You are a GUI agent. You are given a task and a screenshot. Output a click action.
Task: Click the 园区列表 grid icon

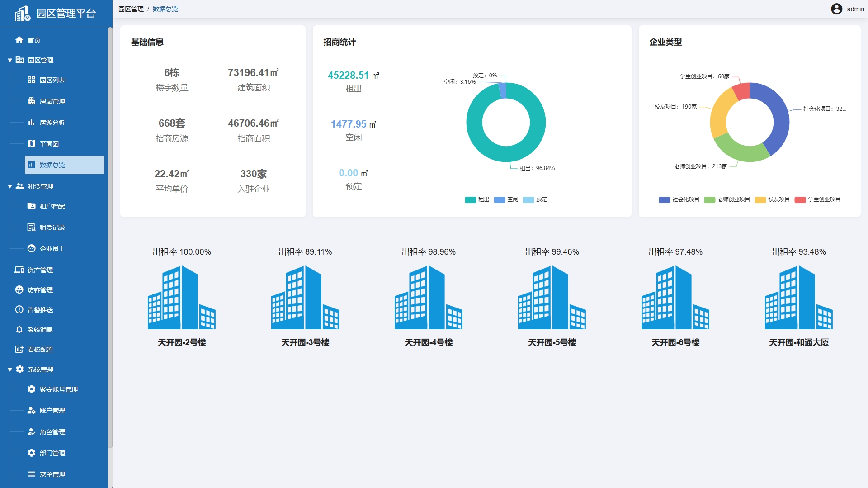(31, 80)
